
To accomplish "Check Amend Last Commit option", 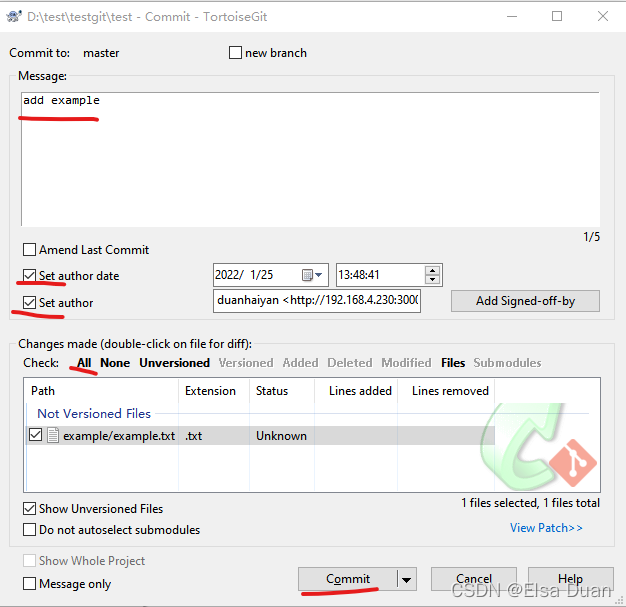I will 30,250.
